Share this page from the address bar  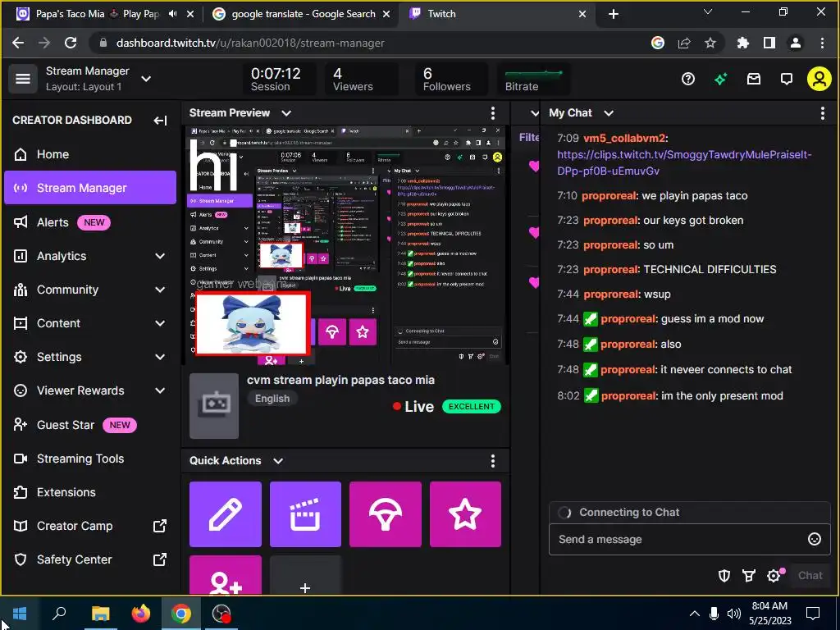point(684,43)
